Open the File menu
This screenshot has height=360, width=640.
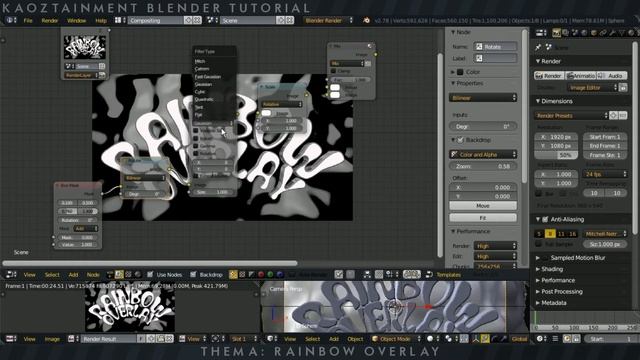[x=28, y=20]
